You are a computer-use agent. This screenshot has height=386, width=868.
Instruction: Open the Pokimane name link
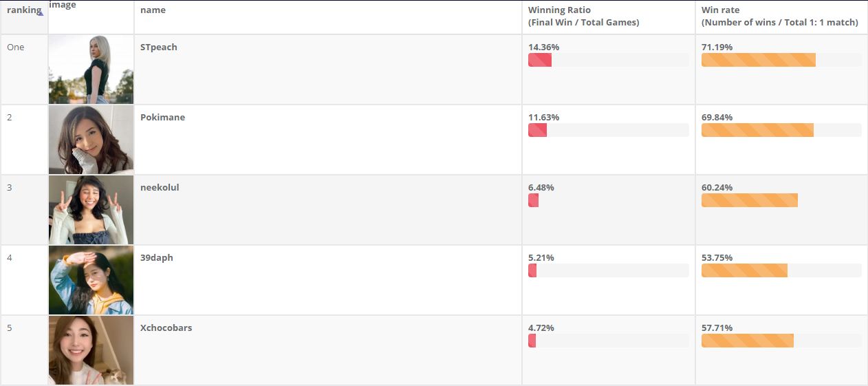(162, 118)
